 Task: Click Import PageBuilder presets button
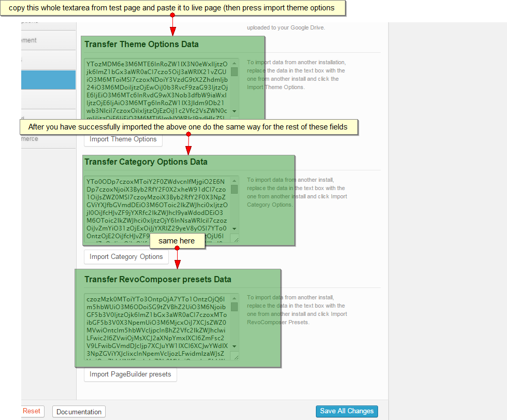click(130, 374)
